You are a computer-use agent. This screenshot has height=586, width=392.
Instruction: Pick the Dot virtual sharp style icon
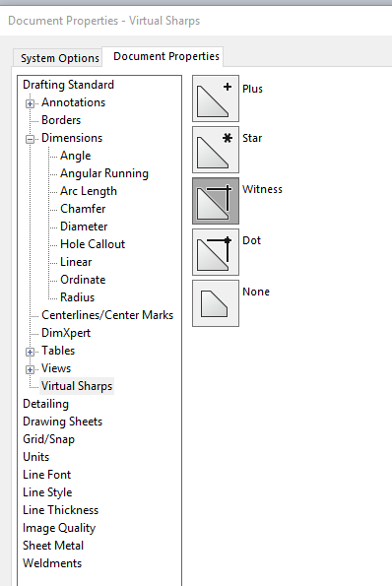(x=216, y=252)
